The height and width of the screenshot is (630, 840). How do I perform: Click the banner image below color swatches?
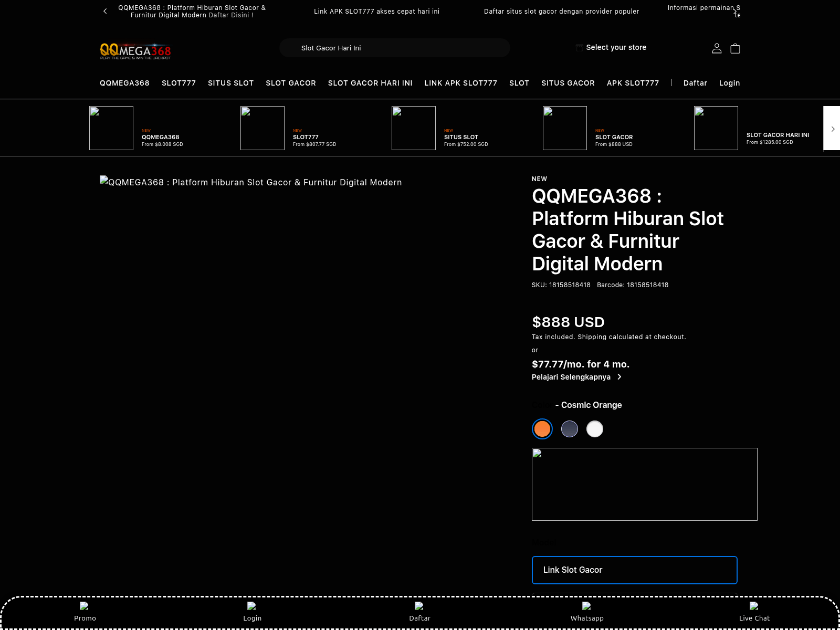point(645,484)
